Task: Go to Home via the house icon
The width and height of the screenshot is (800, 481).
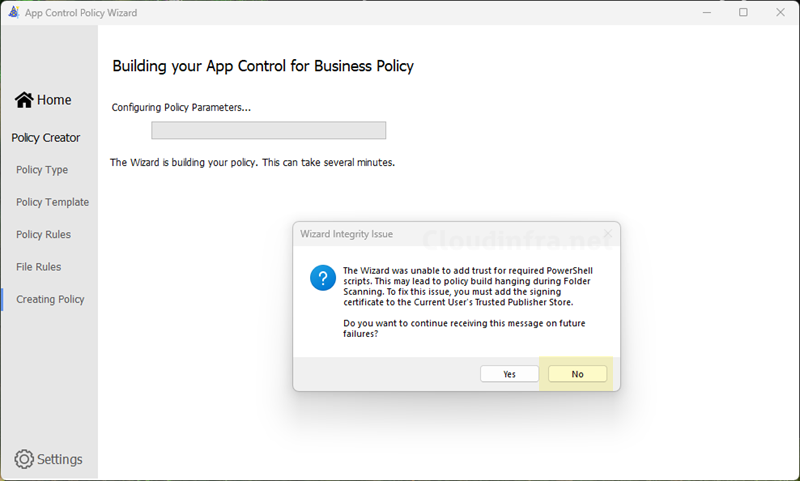Action: click(24, 100)
